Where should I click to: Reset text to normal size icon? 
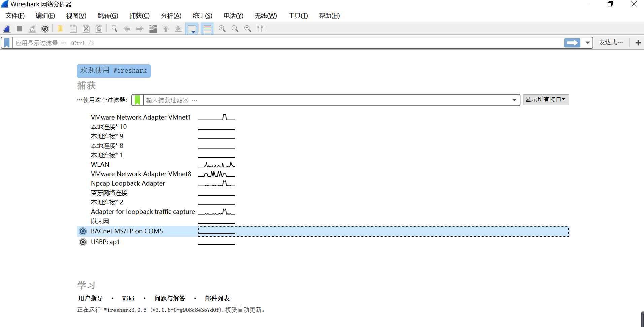tap(248, 29)
